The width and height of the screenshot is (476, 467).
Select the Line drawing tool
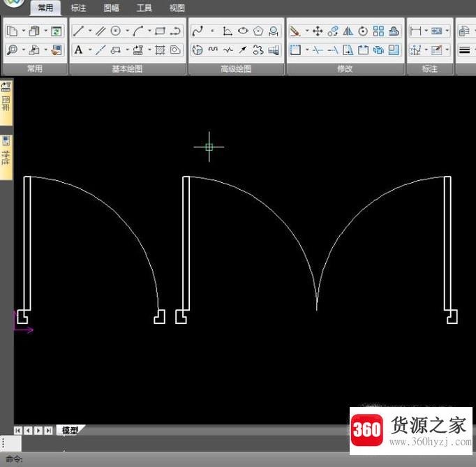tap(78, 31)
